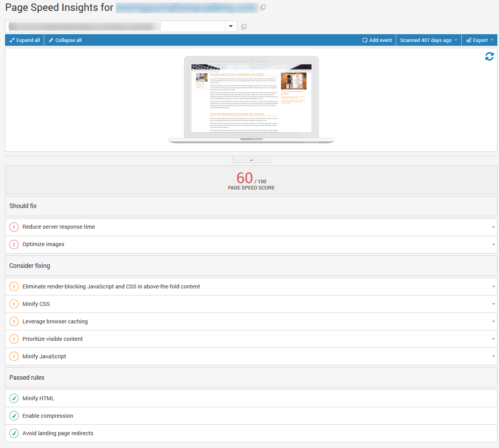Click the green check icon for Enable compression
The height and width of the screenshot is (448, 499).
pyautogui.click(x=14, y=416)
